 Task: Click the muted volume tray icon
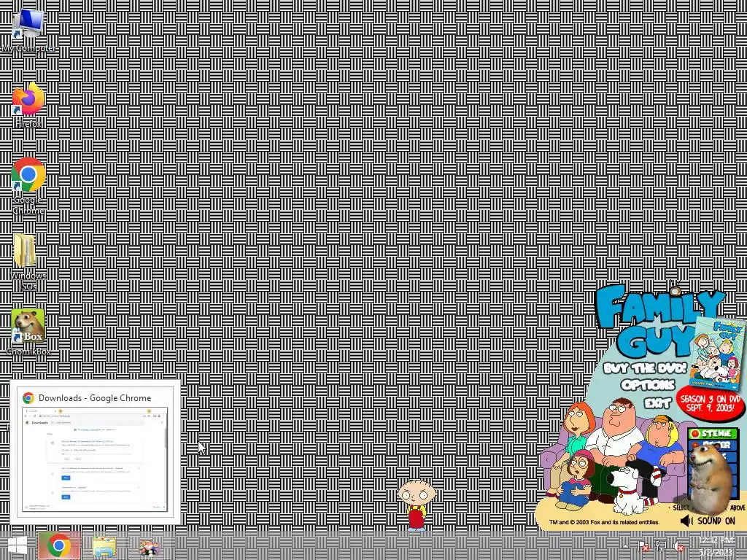(678, 546)
